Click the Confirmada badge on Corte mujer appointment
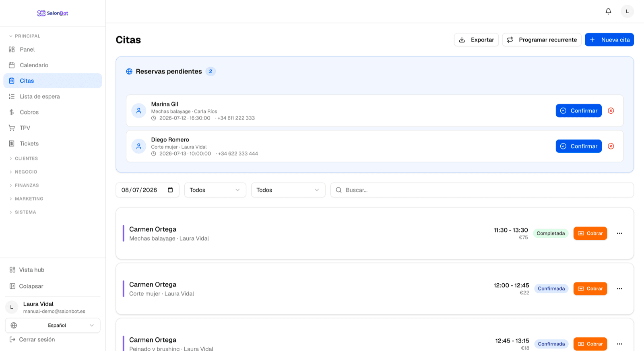The image size is (644, 351). coord(551,289)
